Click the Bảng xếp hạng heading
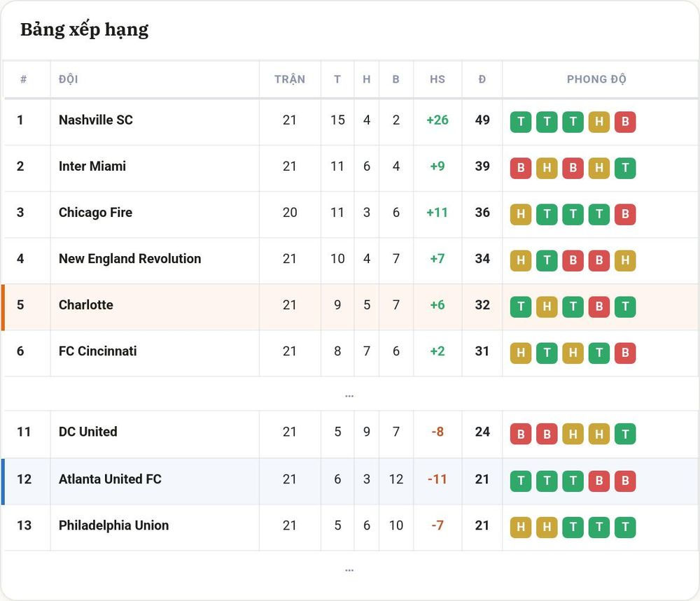700x601 pixels. 85,30
